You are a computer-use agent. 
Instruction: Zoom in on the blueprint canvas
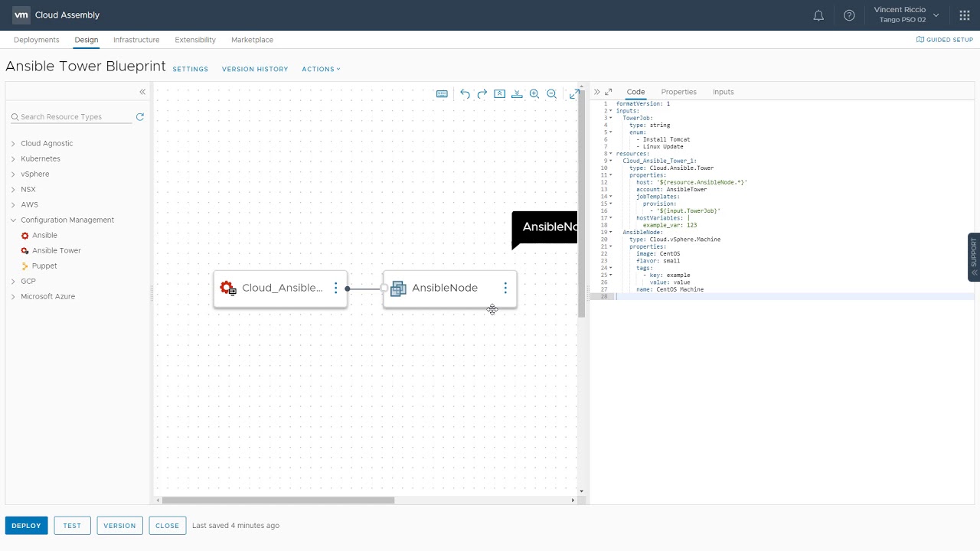[x=534, y=94]
